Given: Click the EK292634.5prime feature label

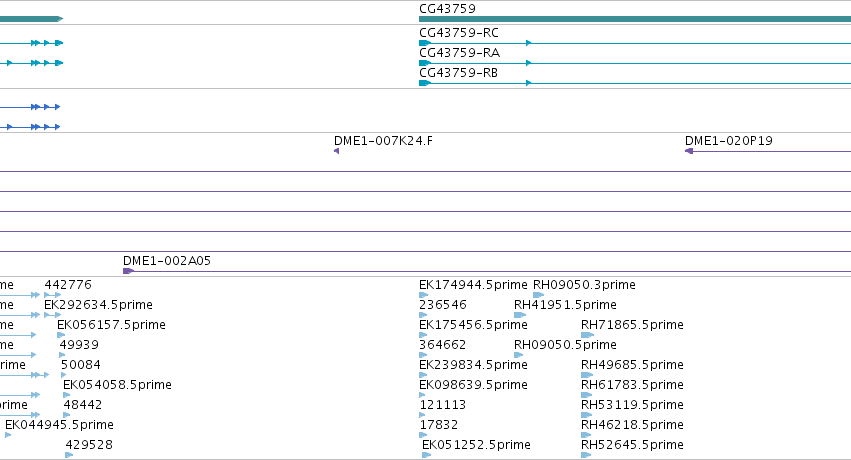Looking at the screenshot, I should (98, 305).
